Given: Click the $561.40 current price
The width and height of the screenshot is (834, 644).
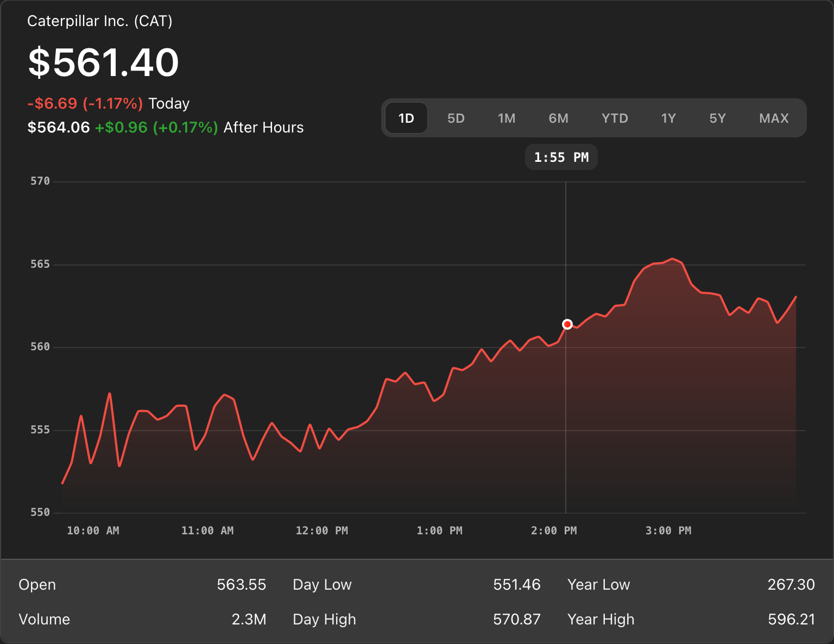Looking at the screenshot, I should (103, 62).
